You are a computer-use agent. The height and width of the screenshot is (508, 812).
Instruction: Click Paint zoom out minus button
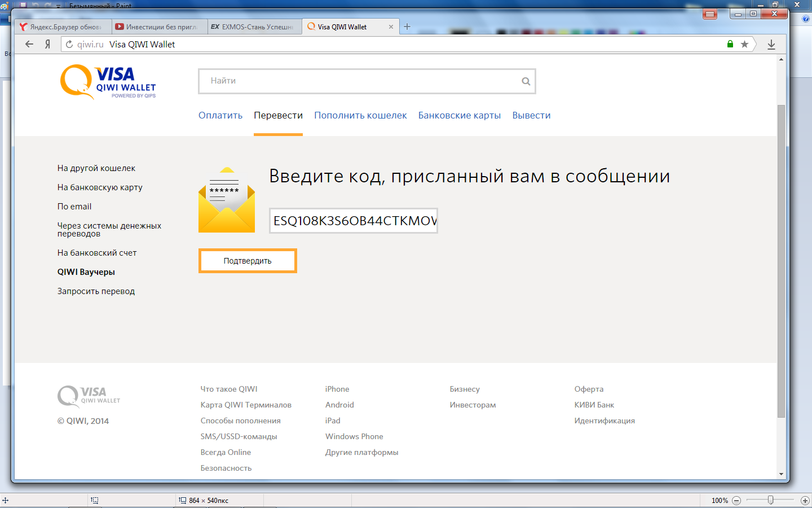[x=736, y=501]
